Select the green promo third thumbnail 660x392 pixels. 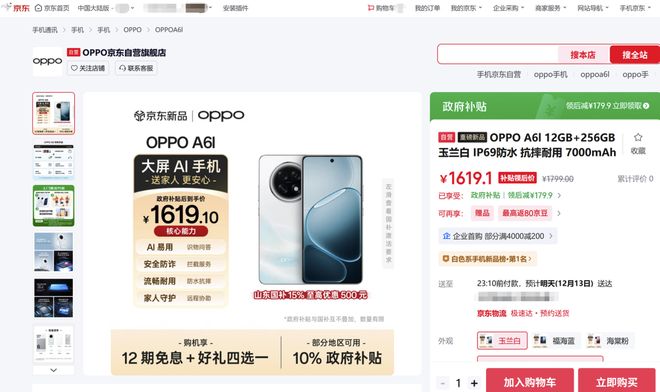53,206
